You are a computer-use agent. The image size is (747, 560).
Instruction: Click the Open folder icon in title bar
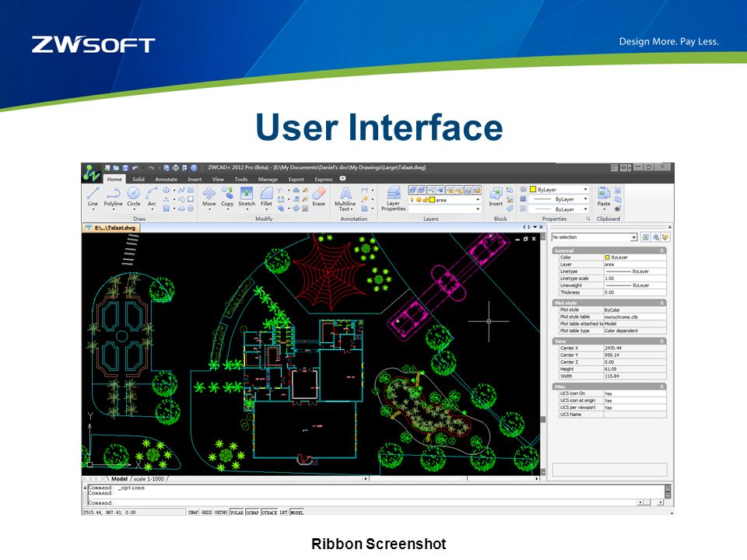pos(116,168)
